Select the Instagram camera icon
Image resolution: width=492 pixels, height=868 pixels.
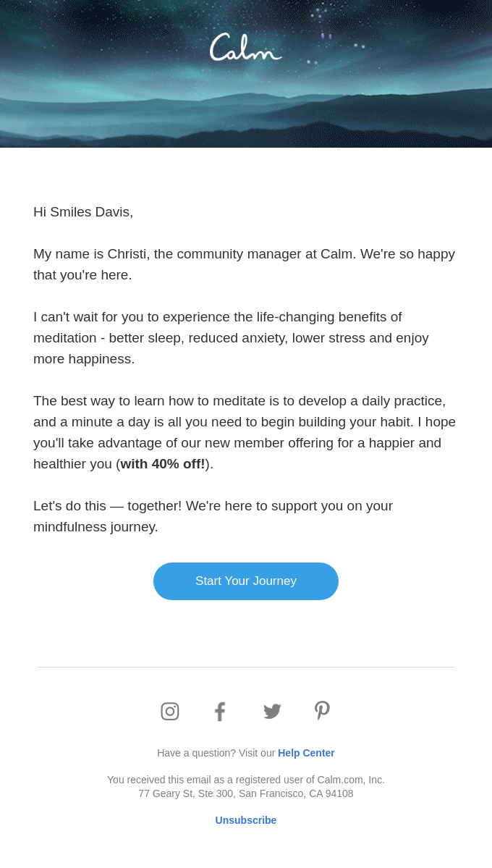[x=170, y=711]
